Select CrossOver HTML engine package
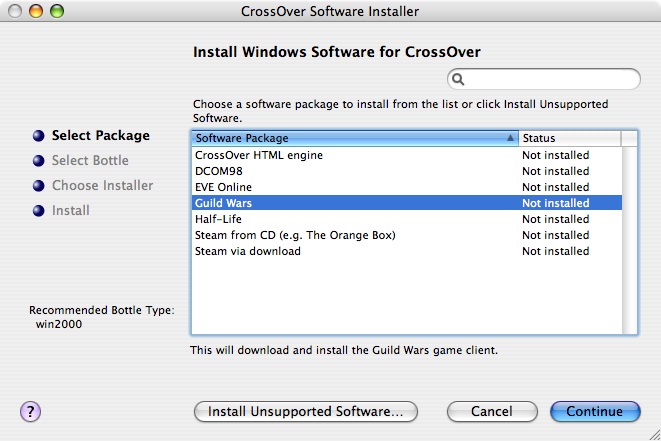This screenshot has width=661, height=441. 407,155
